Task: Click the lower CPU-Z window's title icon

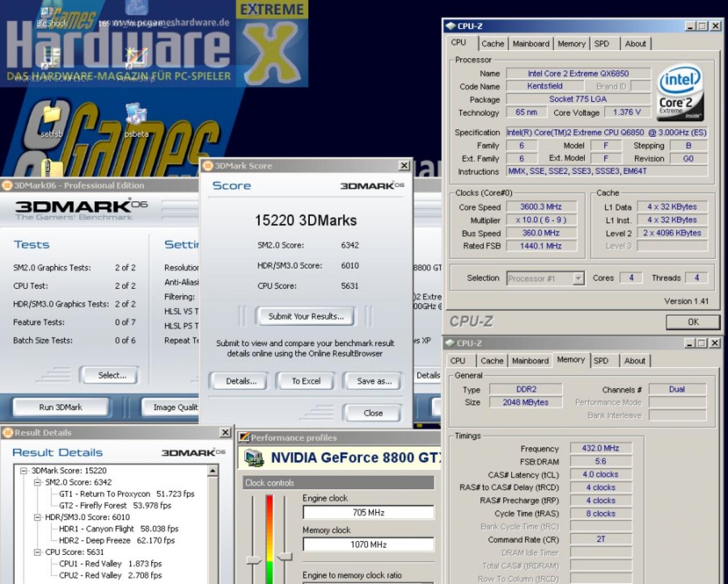Action: click(x=450, y=343)
